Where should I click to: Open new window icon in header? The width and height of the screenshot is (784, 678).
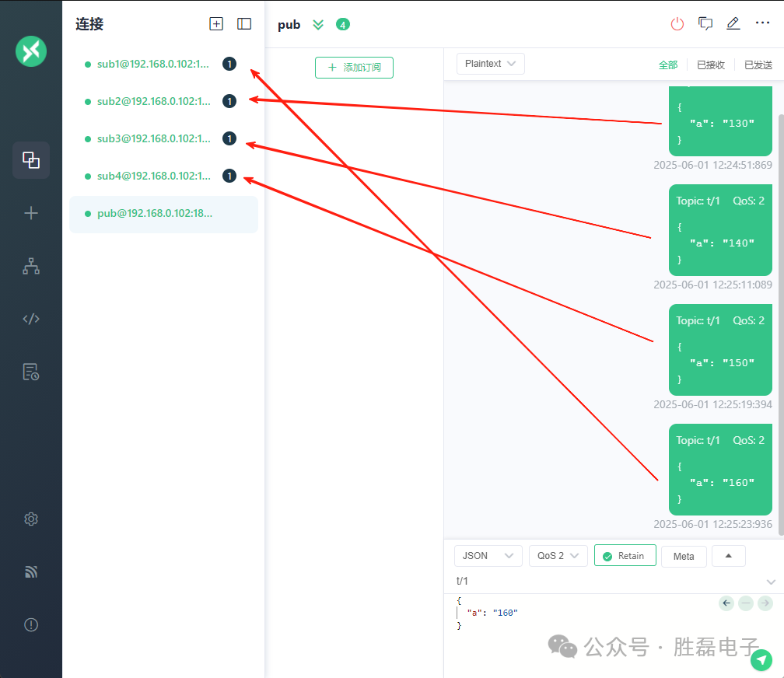pyautogui.click(x=705, y=23)
